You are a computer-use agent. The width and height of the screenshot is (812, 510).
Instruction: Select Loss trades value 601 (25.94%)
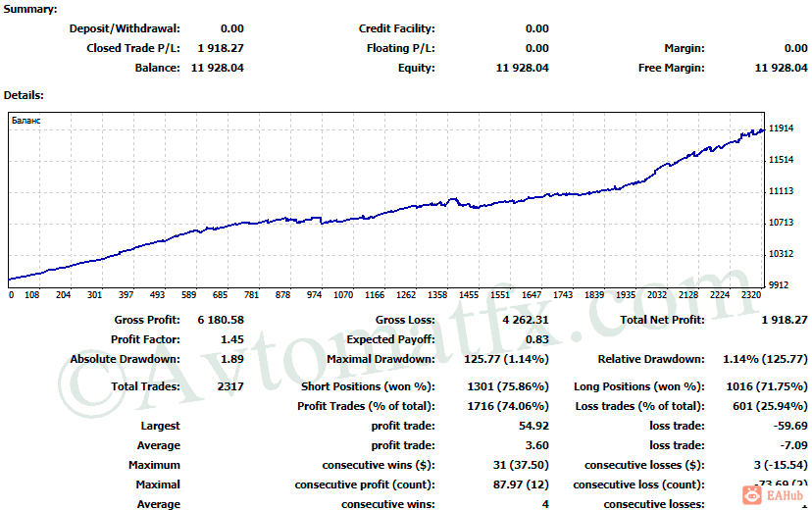[770, 406]
